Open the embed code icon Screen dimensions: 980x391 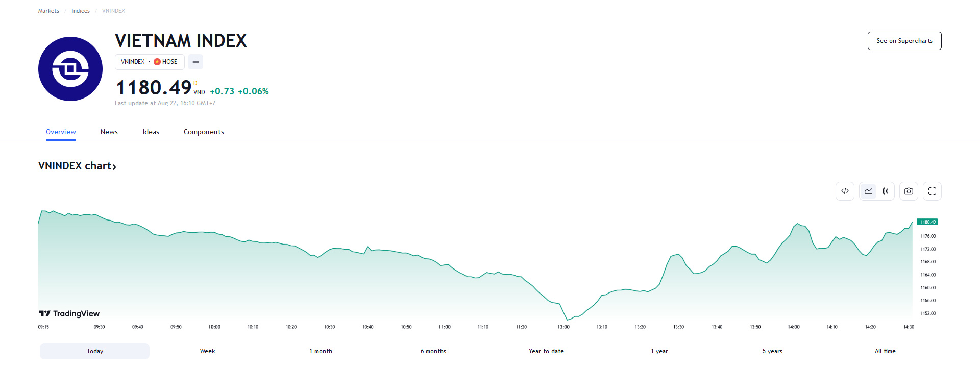point(845,191)
